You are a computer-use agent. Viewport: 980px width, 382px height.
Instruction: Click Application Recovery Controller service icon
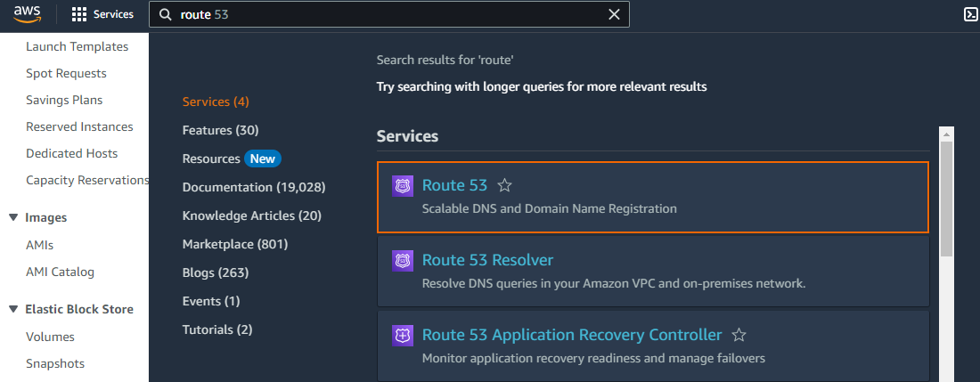tap(403, 335)
